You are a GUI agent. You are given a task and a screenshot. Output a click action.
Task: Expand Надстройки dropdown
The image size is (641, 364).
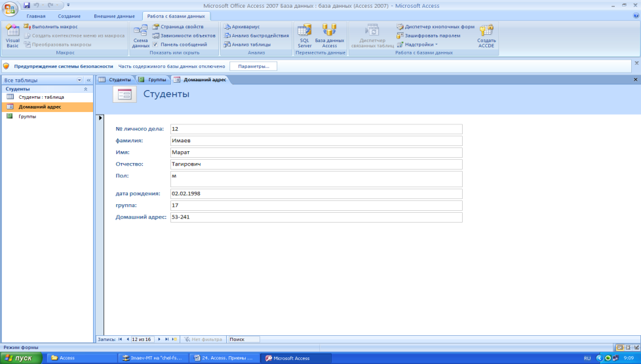[x=418, y=45]
